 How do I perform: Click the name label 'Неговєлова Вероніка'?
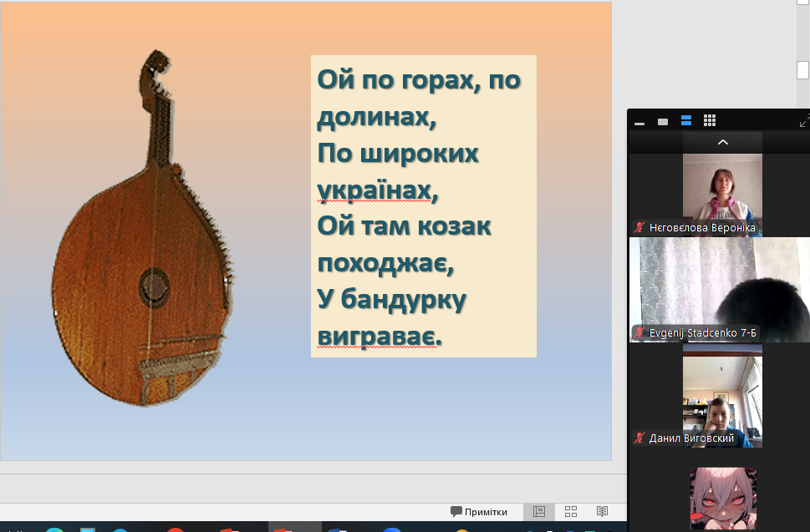(702, 227)
